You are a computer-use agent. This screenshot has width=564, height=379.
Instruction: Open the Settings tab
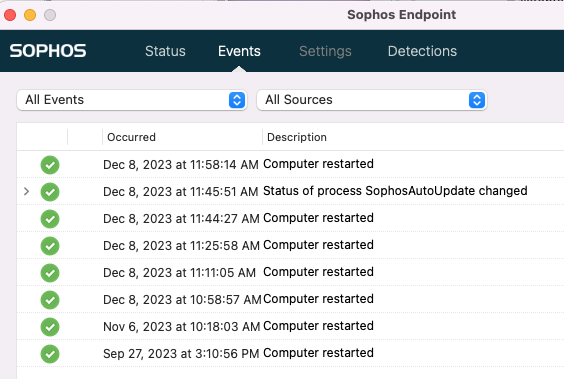coord(325,51)
